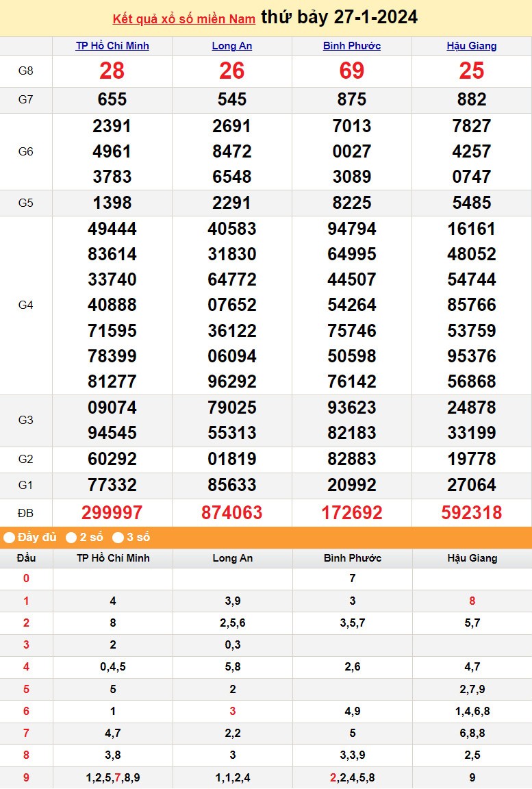Screen dimensions: 532x789
Task: Click the special prize number 299997
Action: click(x=112, y=512)
